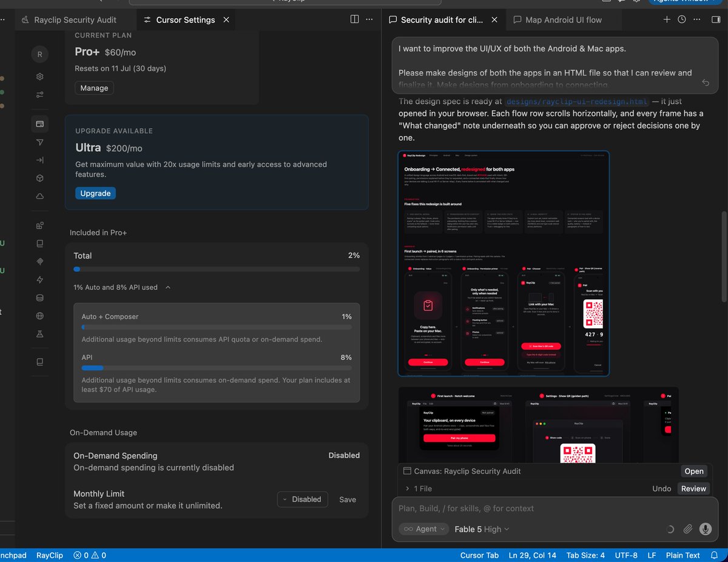Image resolution: width=728 pixels, height=562 pixels.
Task: Open the grid-plus plugins icon in sidebar
Action: point(40,226)
